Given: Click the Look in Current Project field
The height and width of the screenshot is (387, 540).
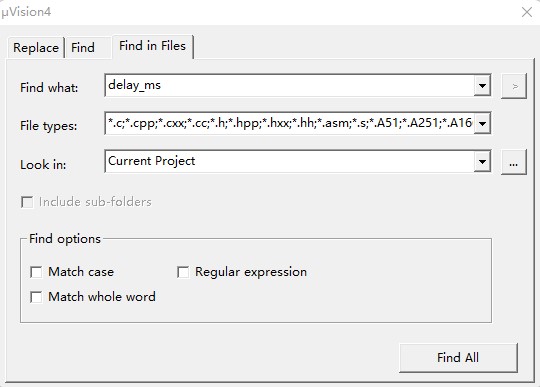Looking at the screenshot, I should pos(289,161).
